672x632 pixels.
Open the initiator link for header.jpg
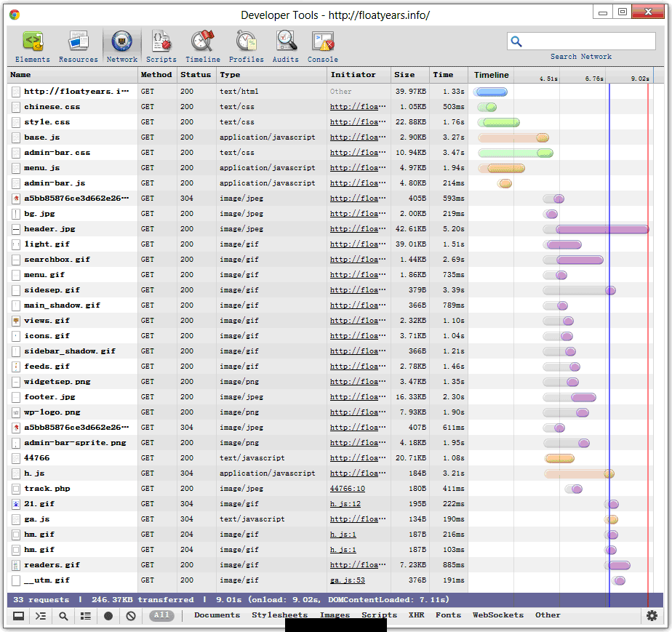pos(358,229)
